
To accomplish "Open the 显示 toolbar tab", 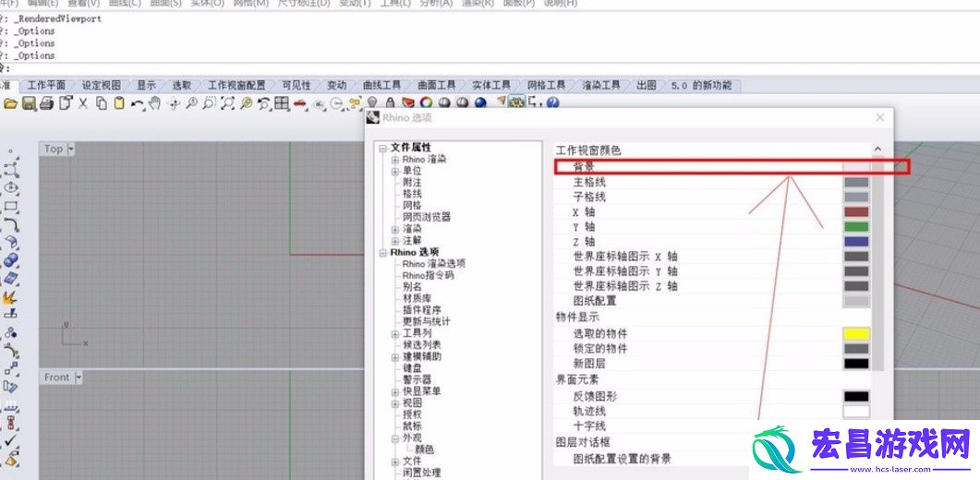I will pyautogui.click(x=146, y=85).
